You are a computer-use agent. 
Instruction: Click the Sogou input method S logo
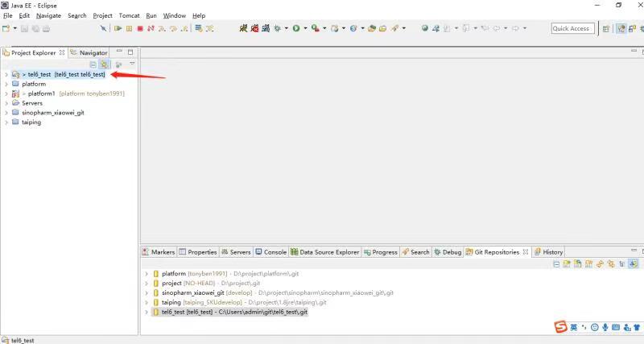pyautogui.click(x=560, y=327)
